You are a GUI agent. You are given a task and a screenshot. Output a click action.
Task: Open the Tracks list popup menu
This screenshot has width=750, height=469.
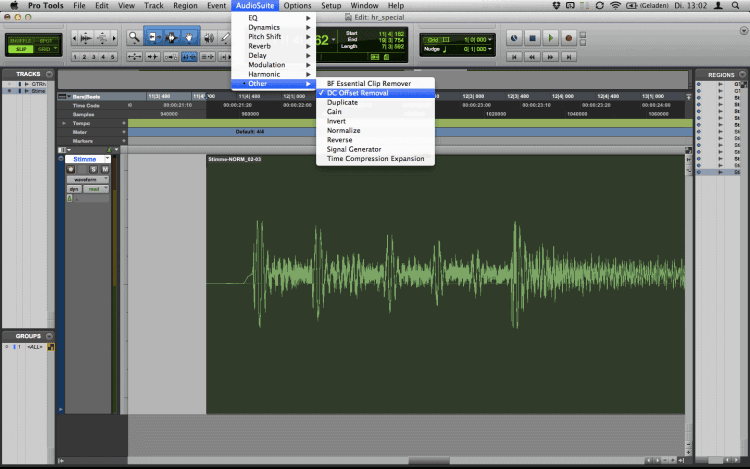pos(49,74)
